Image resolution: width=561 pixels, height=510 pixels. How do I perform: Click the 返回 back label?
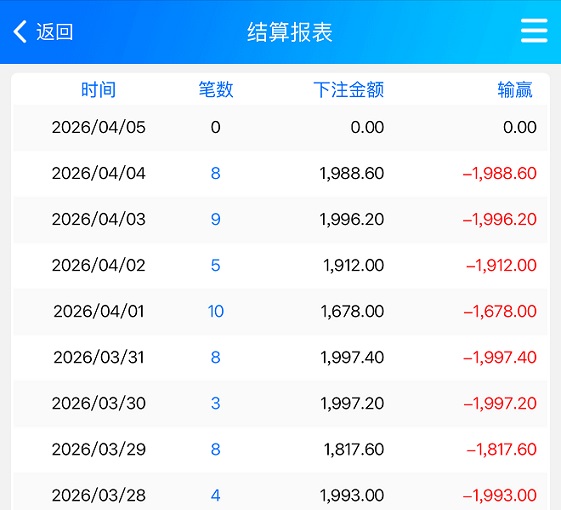click(x=54, y=32)
